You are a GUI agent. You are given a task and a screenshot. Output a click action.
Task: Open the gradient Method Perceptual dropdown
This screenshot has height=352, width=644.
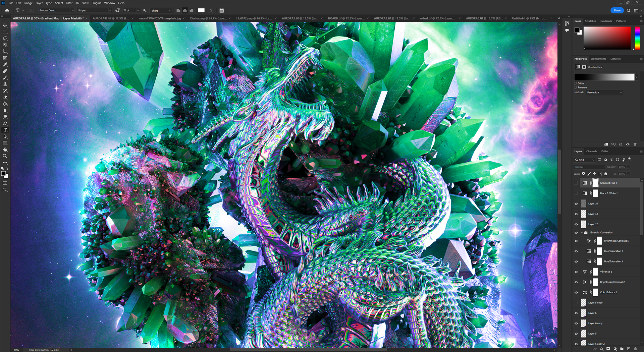(604, 93)
